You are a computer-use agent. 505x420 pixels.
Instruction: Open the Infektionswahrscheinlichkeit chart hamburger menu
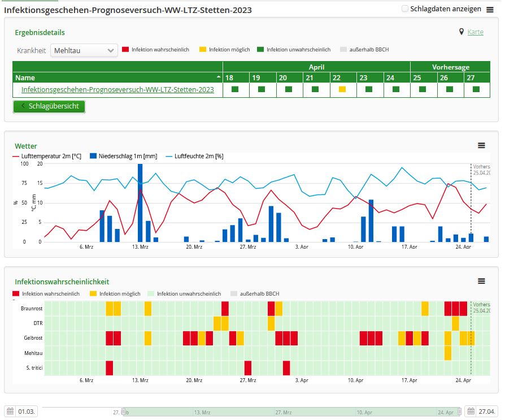pos(481,281)
